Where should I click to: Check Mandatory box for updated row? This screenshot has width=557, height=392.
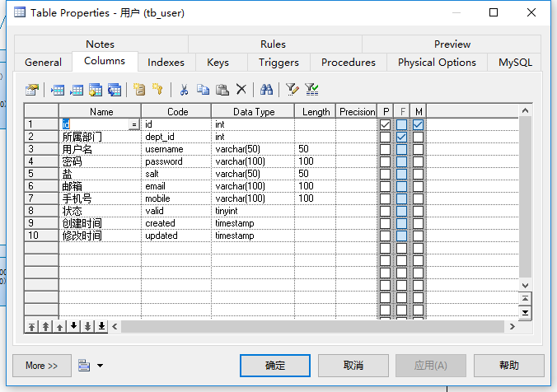tap(418, 236)
